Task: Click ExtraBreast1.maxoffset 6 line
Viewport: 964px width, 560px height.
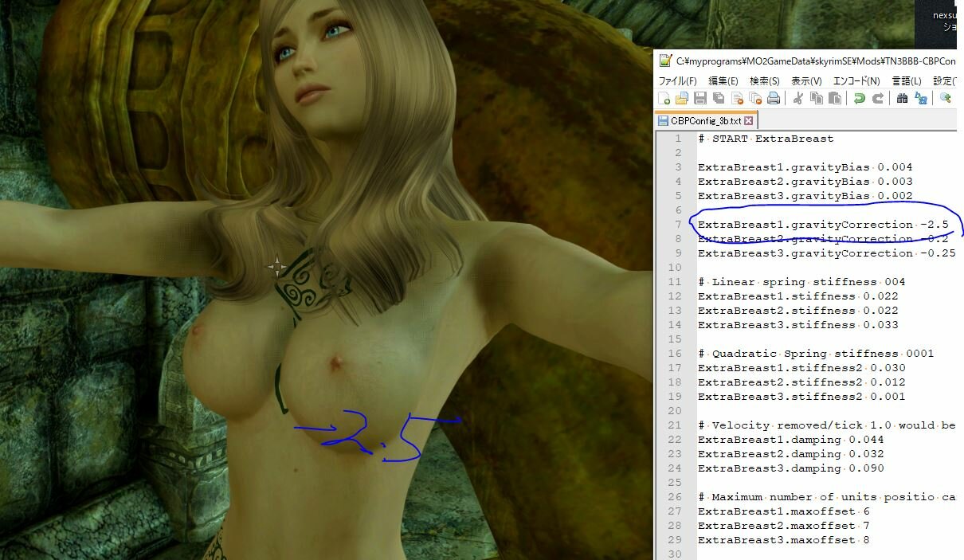Action: [783, 511]
